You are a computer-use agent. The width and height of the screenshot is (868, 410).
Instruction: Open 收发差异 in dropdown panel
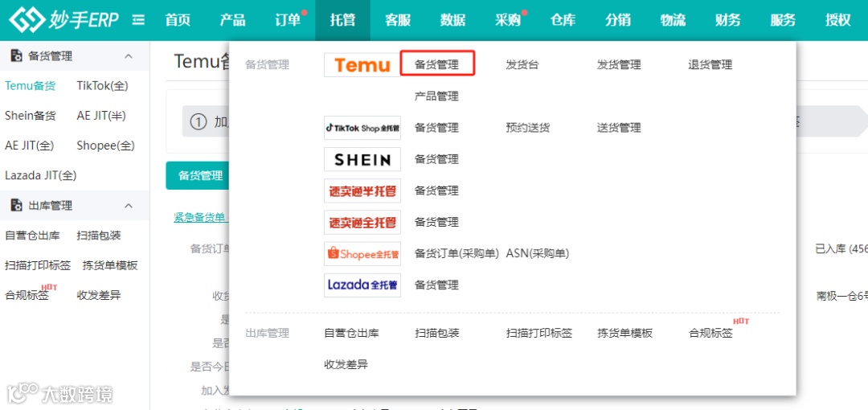[346, 365]
